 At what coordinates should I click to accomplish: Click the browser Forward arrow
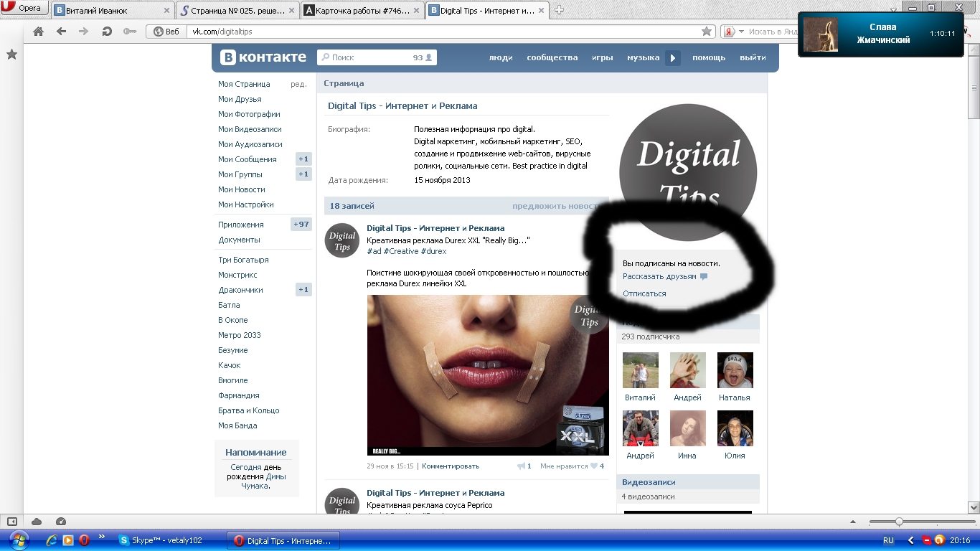click(83, 32)
